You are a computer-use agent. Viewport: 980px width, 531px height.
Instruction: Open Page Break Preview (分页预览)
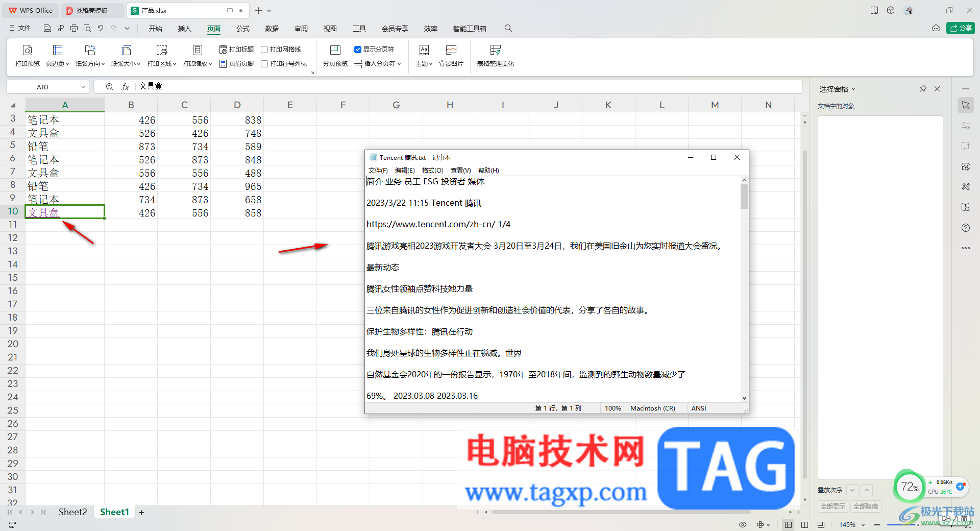(335, 56)
